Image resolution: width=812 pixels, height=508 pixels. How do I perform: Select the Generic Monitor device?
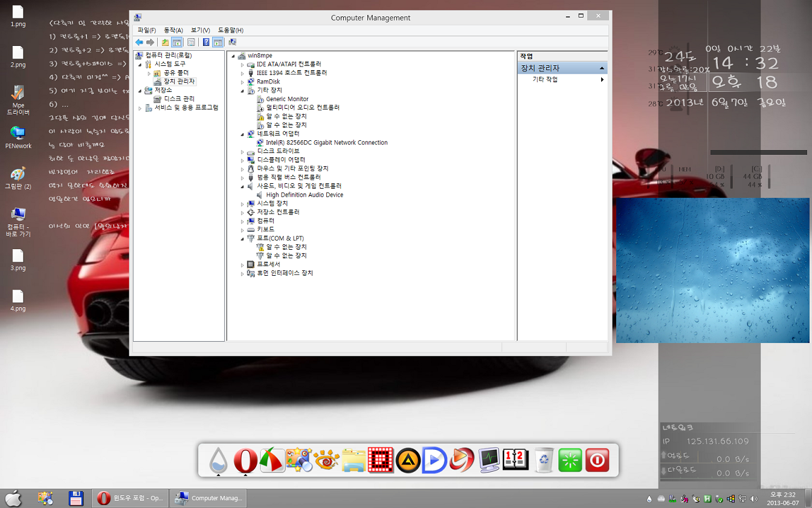point(287,99)
